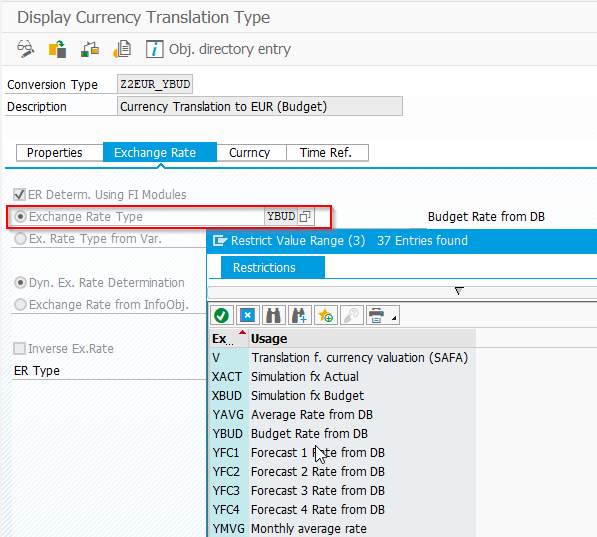Open the print icon dropdown arrow
The image size is (597, 537).
click(x=394, y=317)
